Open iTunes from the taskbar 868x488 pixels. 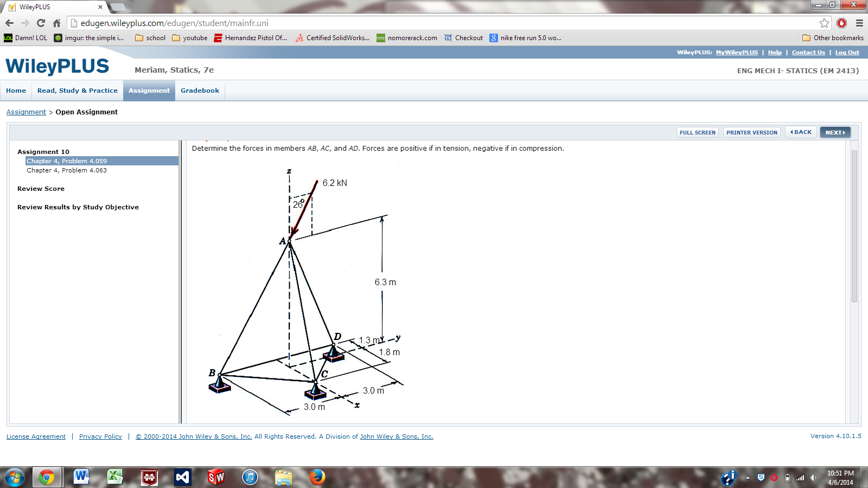click(250, 478)
